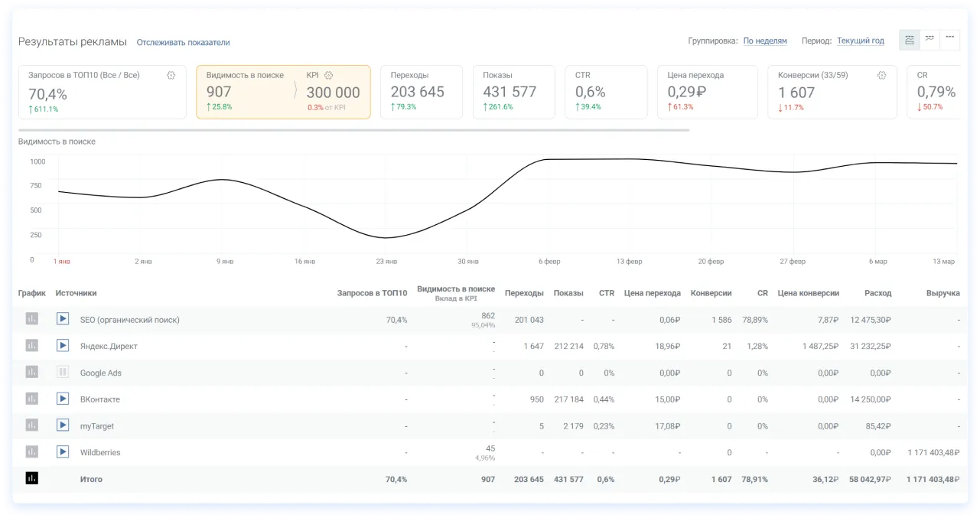Viewport: 980px width, 518px height.
Task: Switch to chart-and-table view icon
Action: (x=910, y=40)
